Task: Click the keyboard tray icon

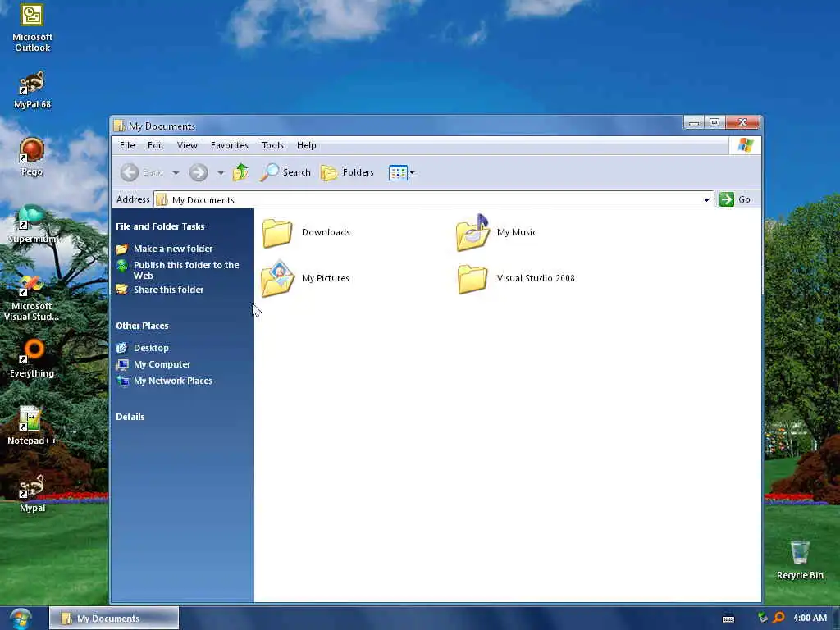Action: point(728,619)
